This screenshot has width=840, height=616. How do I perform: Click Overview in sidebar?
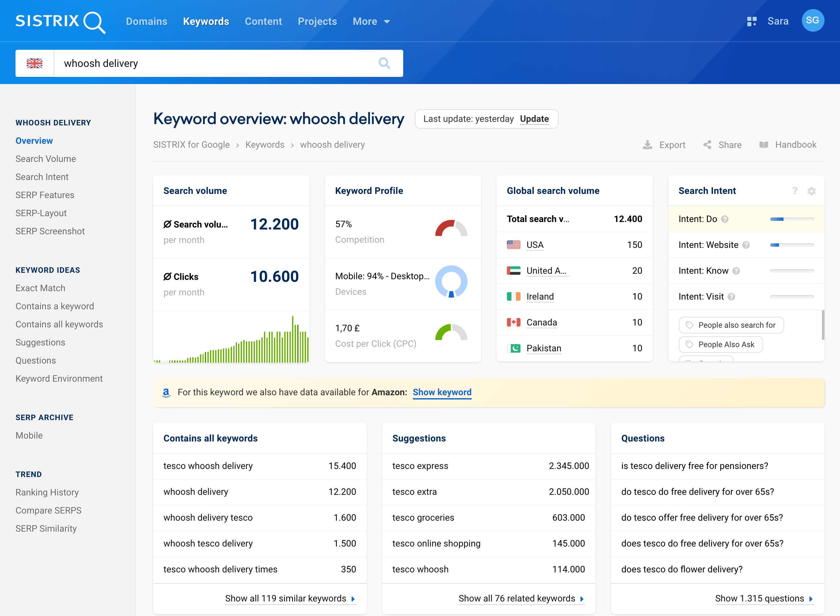[x=34, y=141]
